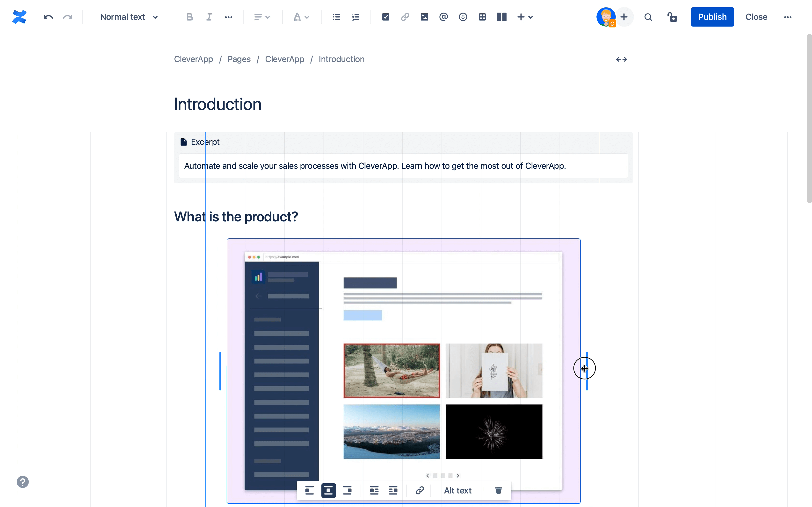The width and height of the screenshot is (812, 507).
Task: Insert a table
Action: [482, 17]
